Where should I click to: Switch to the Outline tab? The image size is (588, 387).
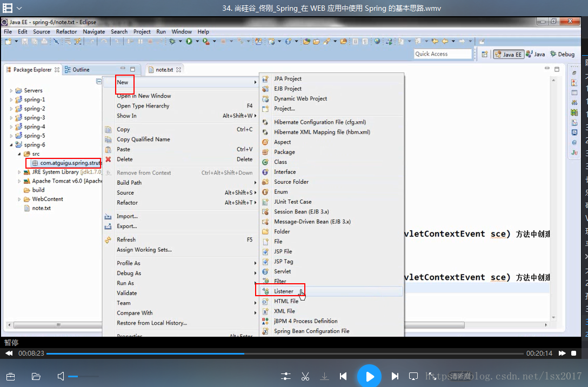77,70
